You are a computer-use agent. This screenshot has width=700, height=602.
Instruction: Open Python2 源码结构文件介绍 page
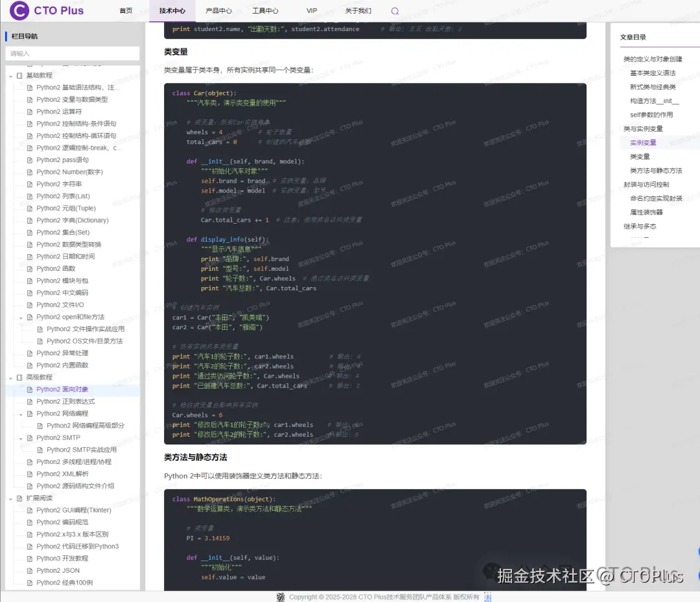point(75,486)
